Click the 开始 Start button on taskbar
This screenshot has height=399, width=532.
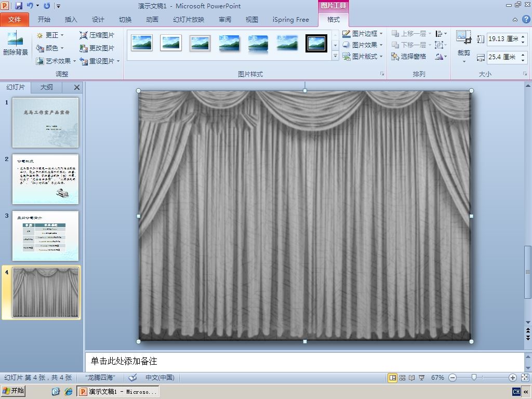14,391
